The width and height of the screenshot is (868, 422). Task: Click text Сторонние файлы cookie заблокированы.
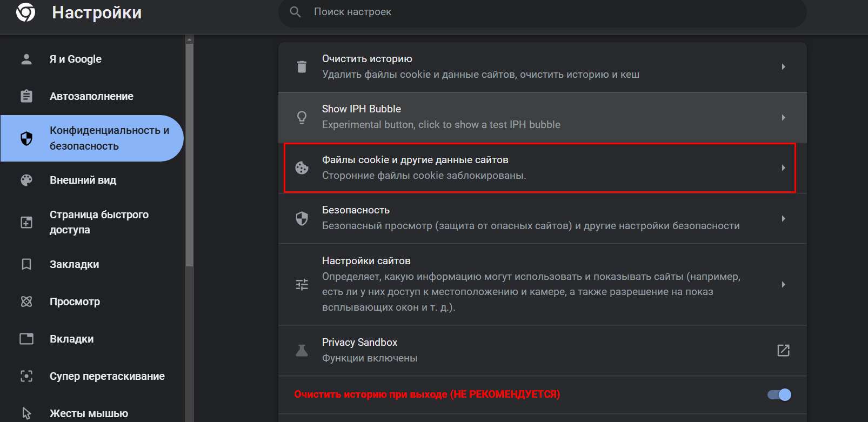point(424,175)
